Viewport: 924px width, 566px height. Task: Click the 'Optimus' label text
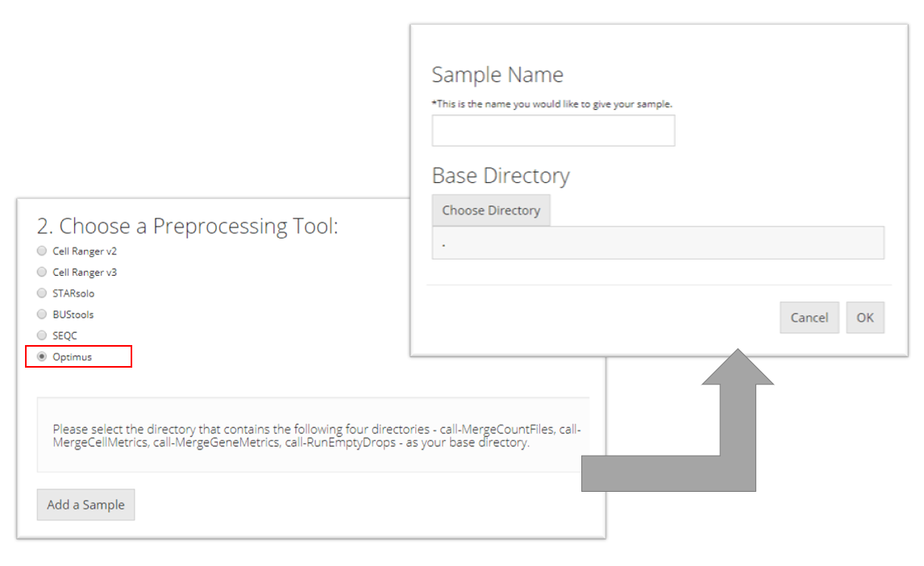tap(73, 356)
